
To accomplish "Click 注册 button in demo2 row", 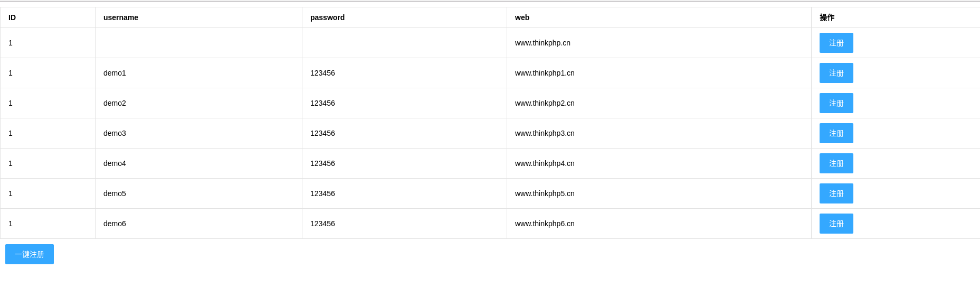I will 836,103.
